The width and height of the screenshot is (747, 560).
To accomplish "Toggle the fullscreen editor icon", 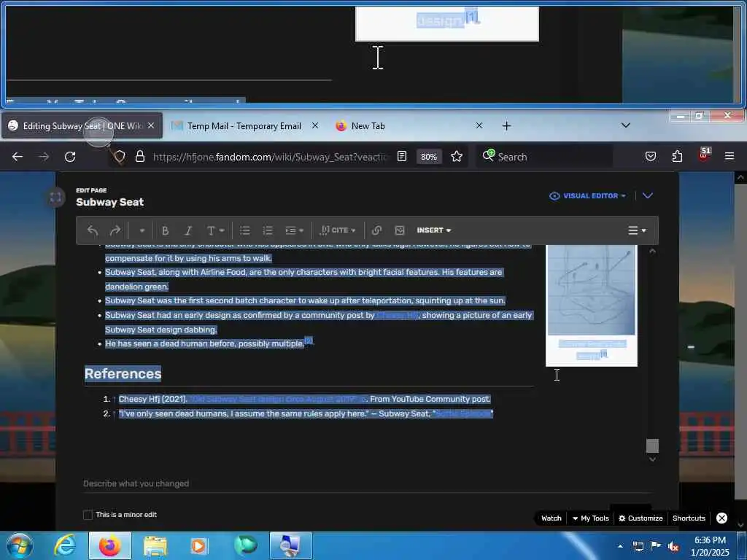I will tap(55, 197).
